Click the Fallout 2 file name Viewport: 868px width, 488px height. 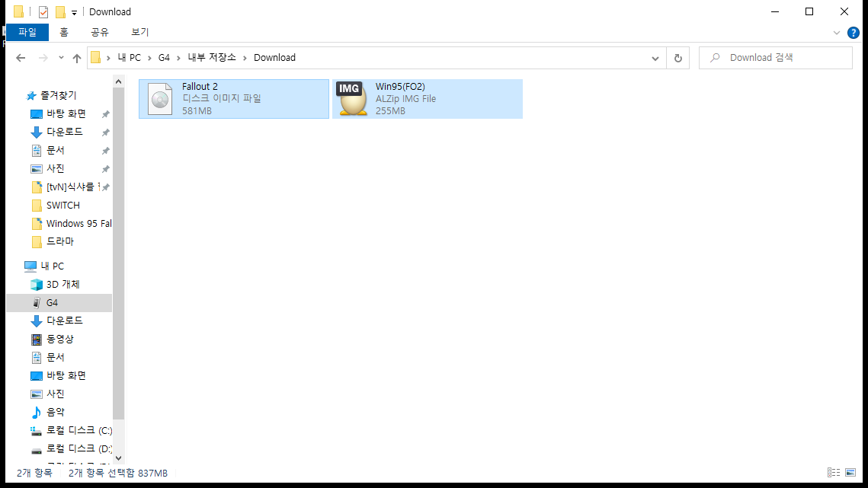click(200, 86)
